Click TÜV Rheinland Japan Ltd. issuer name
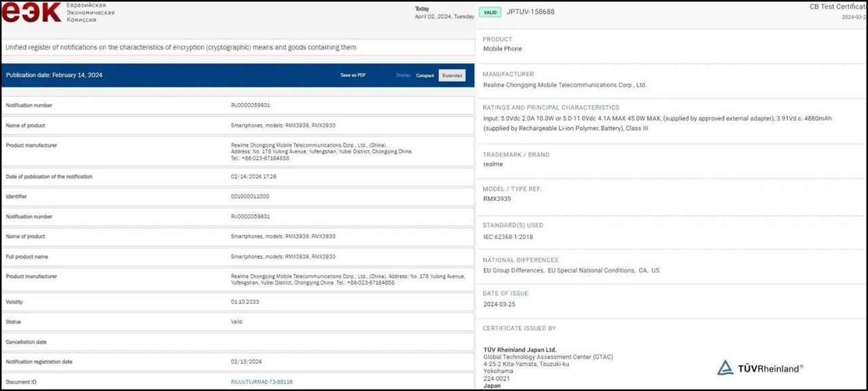868x391 pixels. (520, 350)
